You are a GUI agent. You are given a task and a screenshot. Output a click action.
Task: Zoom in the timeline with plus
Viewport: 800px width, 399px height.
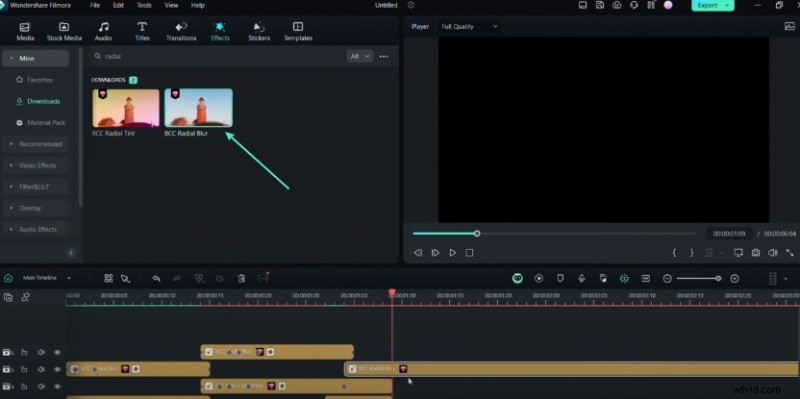(735, 279)
